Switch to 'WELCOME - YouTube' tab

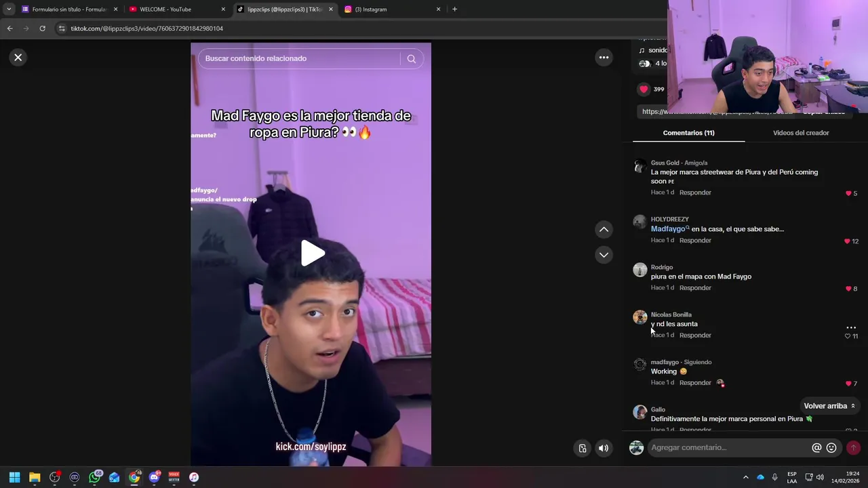pos(175,9)
